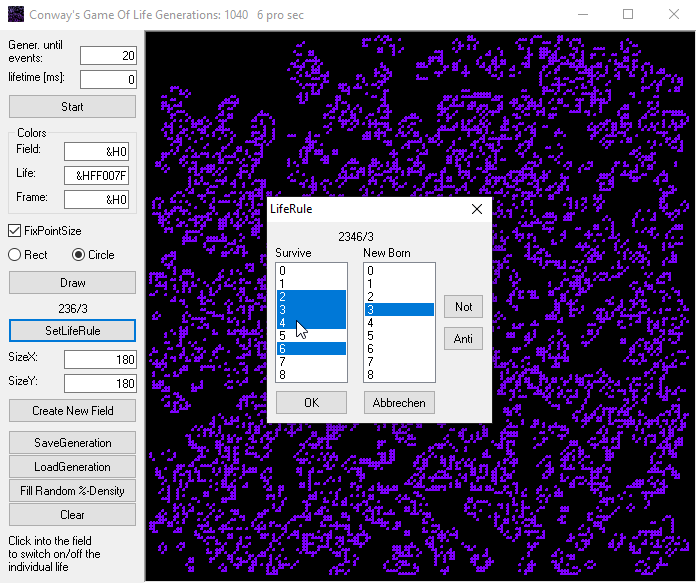697x583 pixels.
Task: Click the Anti button
Action: point(463,339)
